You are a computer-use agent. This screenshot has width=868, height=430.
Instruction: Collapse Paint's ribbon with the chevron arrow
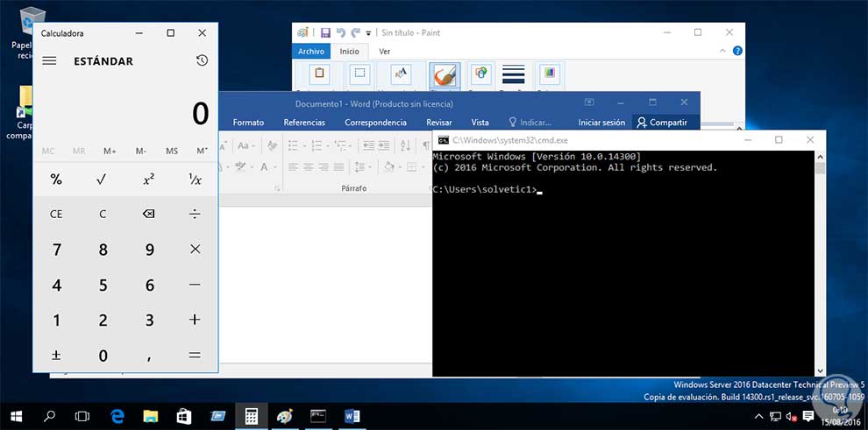[x=722, y=51]
